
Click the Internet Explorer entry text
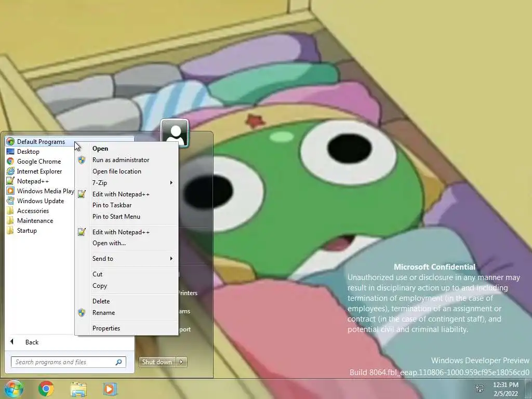(39, 171)
